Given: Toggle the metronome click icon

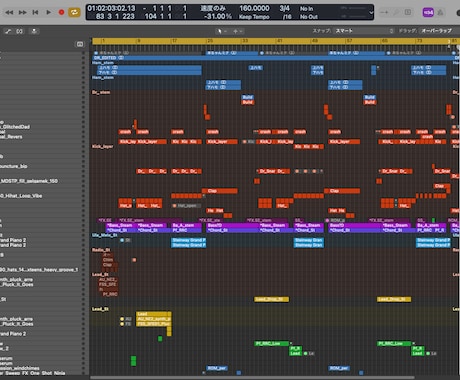Looking at the screenshot, I should click(x=440, y=13).
